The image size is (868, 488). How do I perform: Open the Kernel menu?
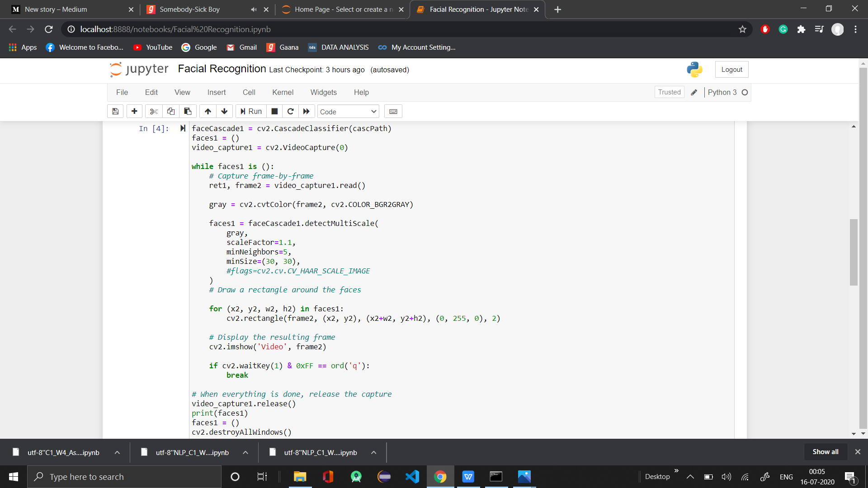pyautogui.click(x=283, y=92)
